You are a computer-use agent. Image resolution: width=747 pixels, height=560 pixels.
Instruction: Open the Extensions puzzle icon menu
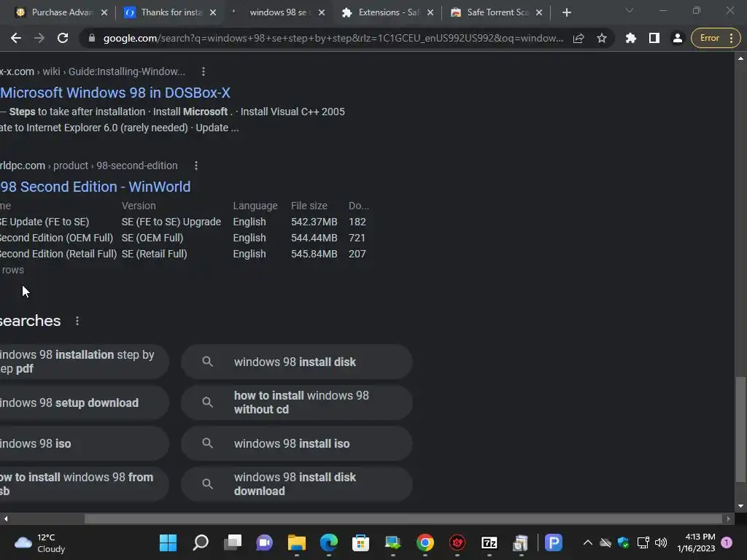coord(631,38)
